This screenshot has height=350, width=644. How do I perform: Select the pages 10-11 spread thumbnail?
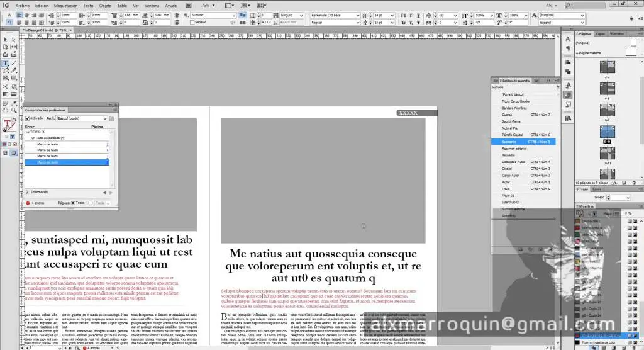607,154
